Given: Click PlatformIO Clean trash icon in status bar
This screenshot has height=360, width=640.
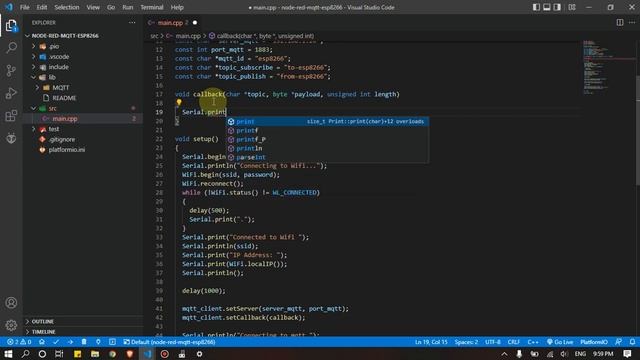Looking at the screenshot, I should coord(84,342).
